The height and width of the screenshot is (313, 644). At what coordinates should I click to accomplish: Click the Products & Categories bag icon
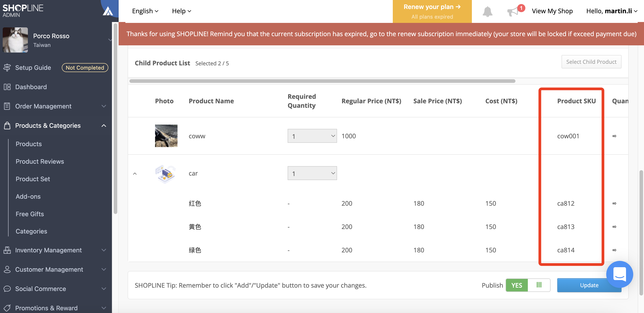pos(7,125)
